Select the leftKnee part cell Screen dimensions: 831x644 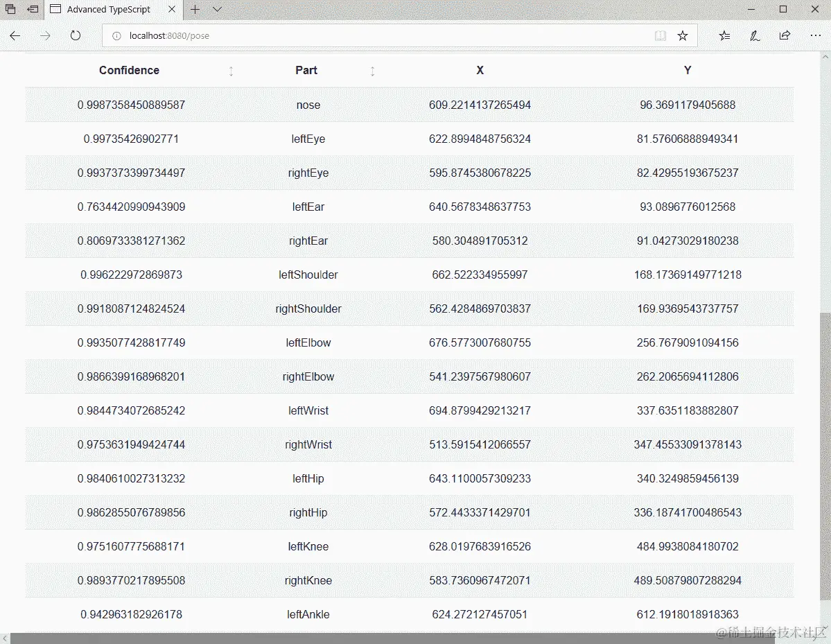308,546
